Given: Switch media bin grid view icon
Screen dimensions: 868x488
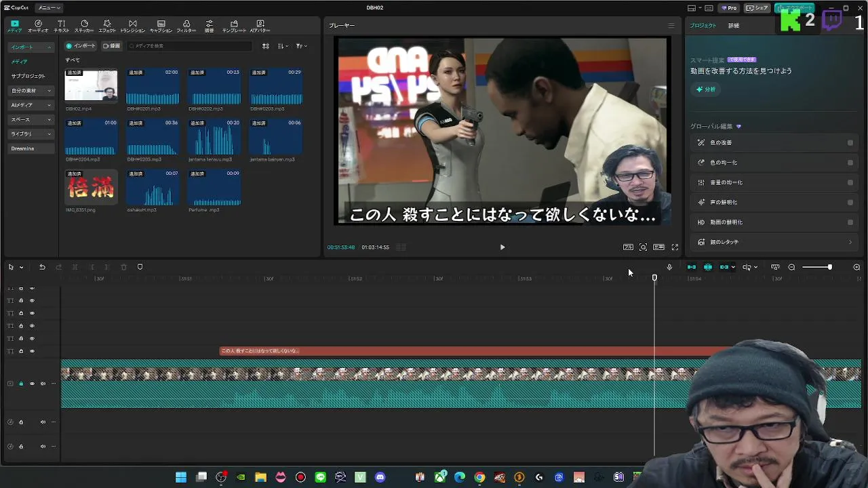Looking at the screenshot, I should (x=266, y=46).
